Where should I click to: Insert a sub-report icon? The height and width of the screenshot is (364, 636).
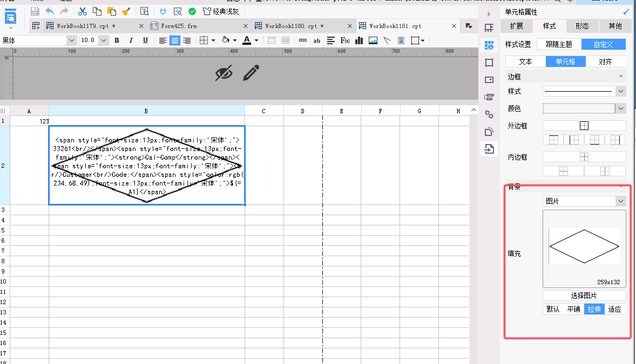point(401,40)
